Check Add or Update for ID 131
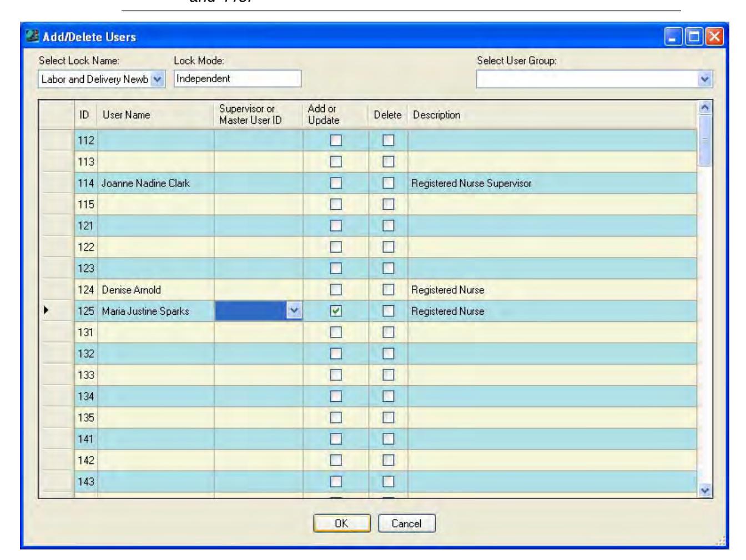 (336, 332)
